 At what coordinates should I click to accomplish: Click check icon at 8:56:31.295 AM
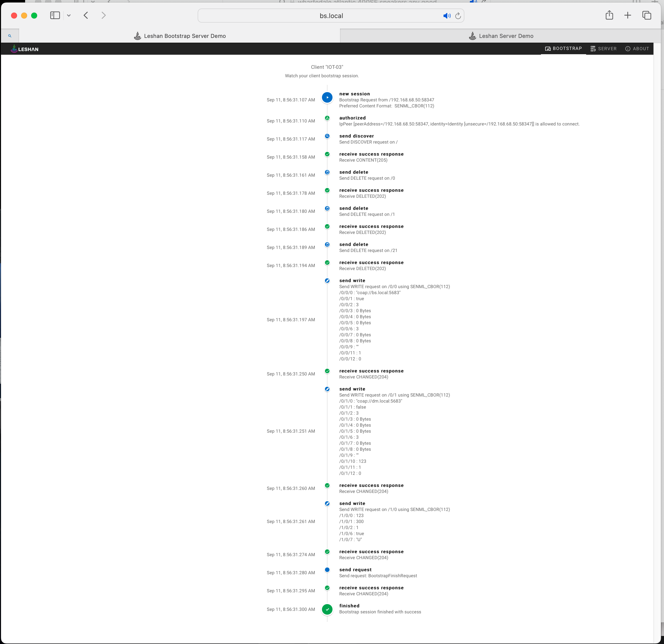point(327,588)
